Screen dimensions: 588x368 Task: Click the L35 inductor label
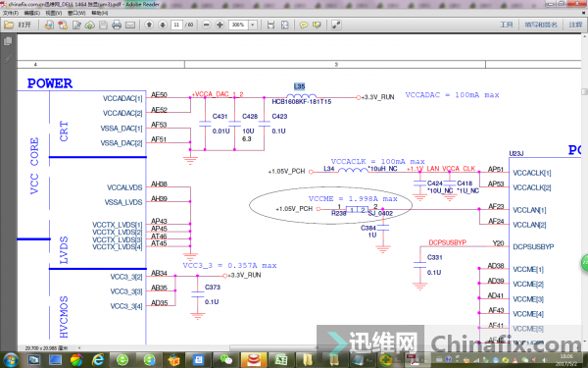[299, 86]
